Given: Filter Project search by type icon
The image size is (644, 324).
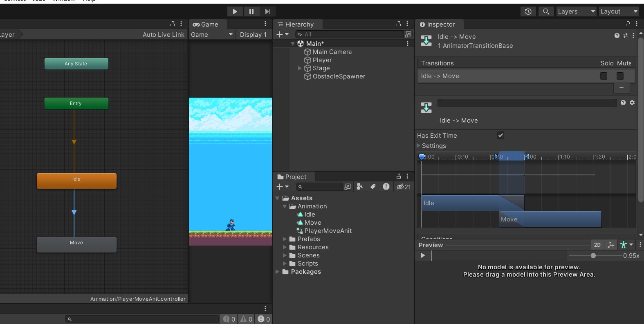Looking at the screenshot, I should pos(360,187).
